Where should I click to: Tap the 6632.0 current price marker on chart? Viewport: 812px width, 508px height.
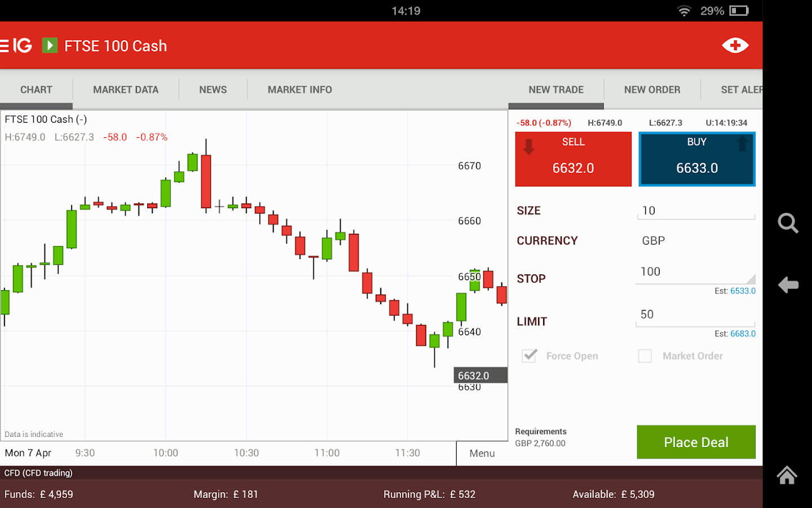pos(480,375)
